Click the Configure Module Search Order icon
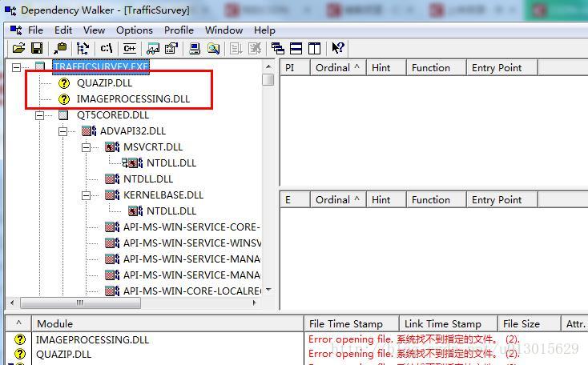 213,48
